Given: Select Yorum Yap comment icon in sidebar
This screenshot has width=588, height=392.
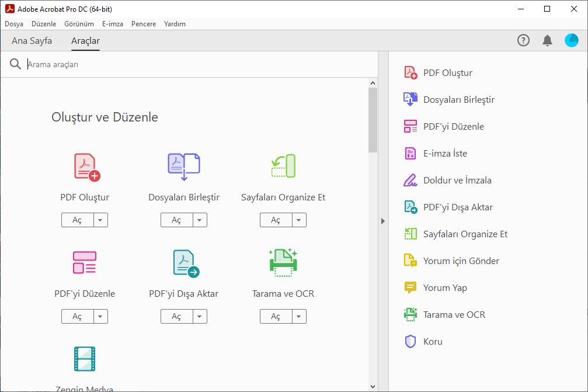Looking at the screenshot, I should pyautogui.click(x=410, y=287).
